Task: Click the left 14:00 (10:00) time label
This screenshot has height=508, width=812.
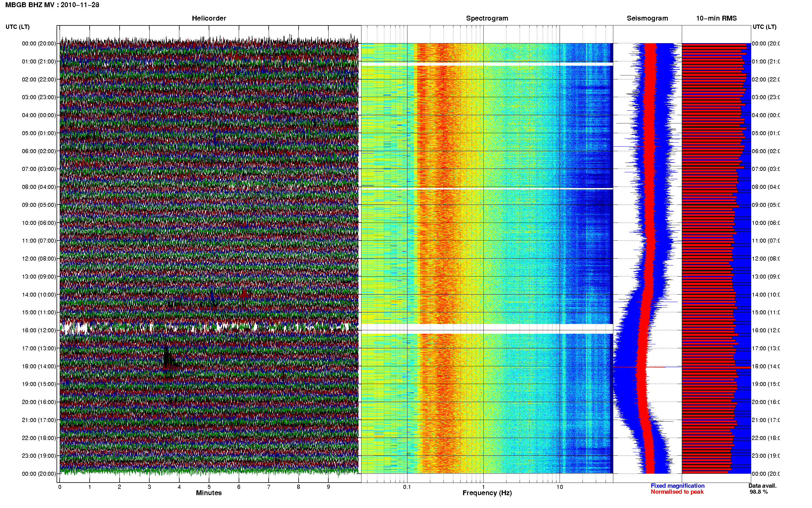Action: (x=39, y=295)
